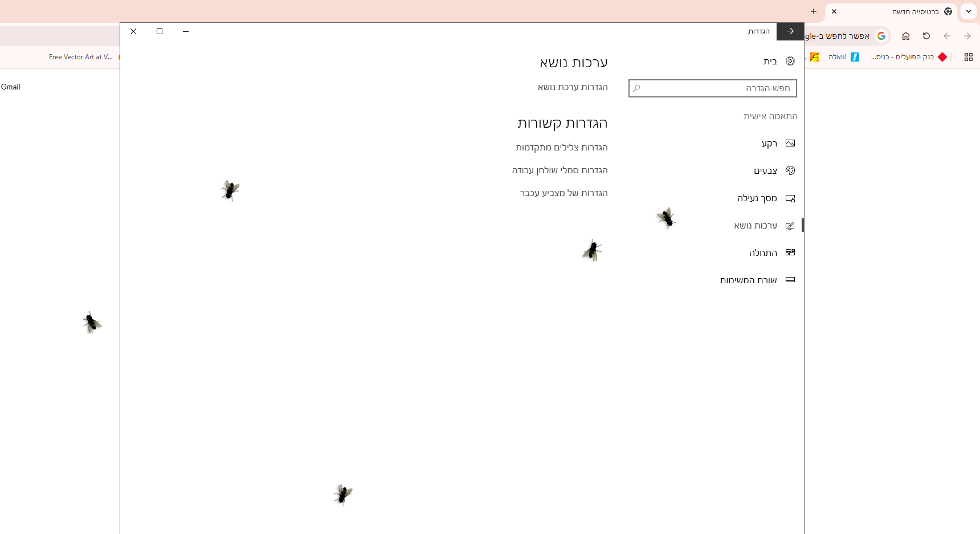Image resolution: width=980 pixels, height=534 pixels.
Task: Reload the page in Chrome
Action: [x=926, y=36]
